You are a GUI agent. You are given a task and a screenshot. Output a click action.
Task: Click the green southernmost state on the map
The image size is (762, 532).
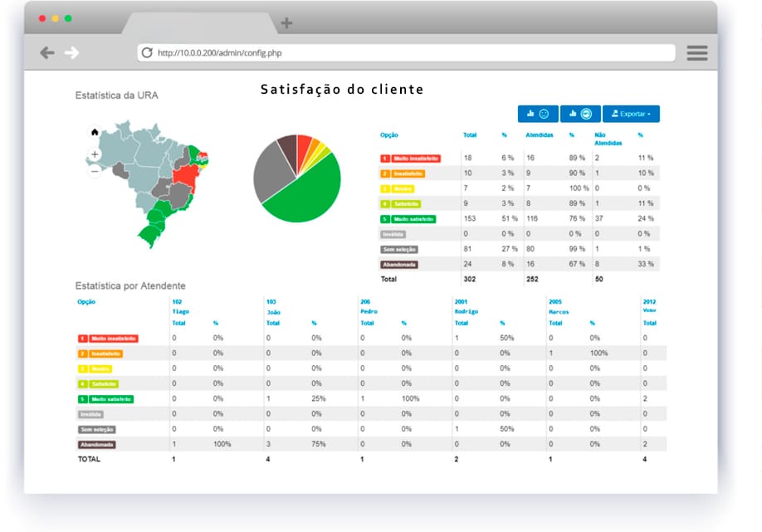pos(150,237)
